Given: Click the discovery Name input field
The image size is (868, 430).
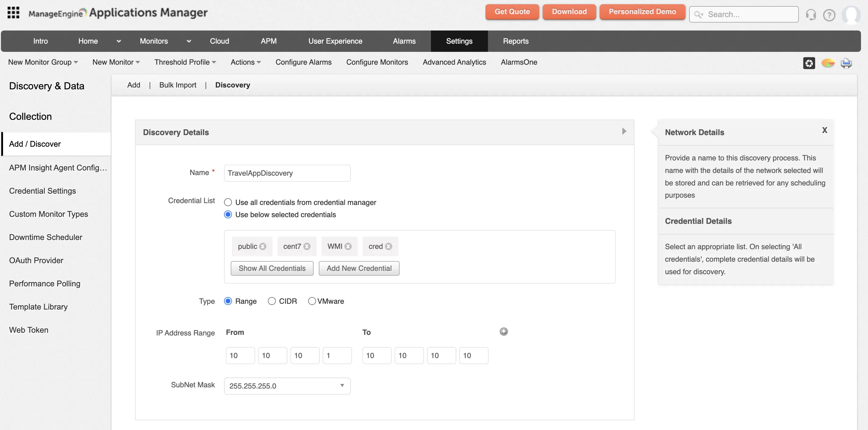Looking at the screenshot, I should click(287, 173).
